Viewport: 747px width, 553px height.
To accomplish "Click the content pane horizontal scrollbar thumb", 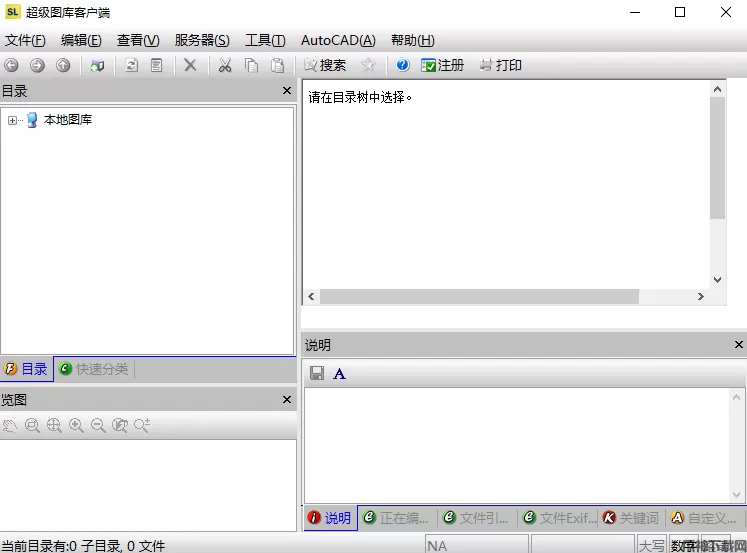I will 479,296.
